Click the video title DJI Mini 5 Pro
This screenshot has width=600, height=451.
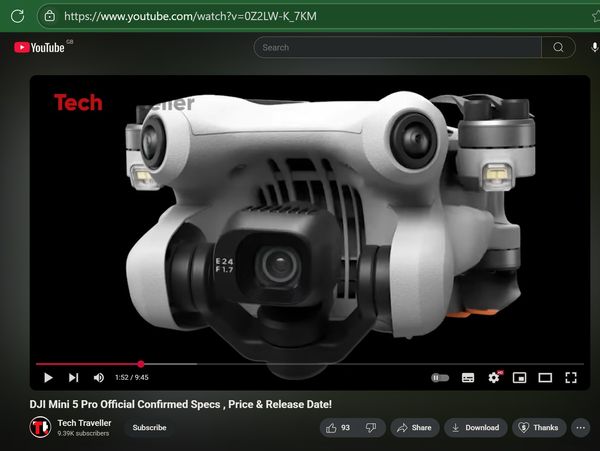click(181, 404)
